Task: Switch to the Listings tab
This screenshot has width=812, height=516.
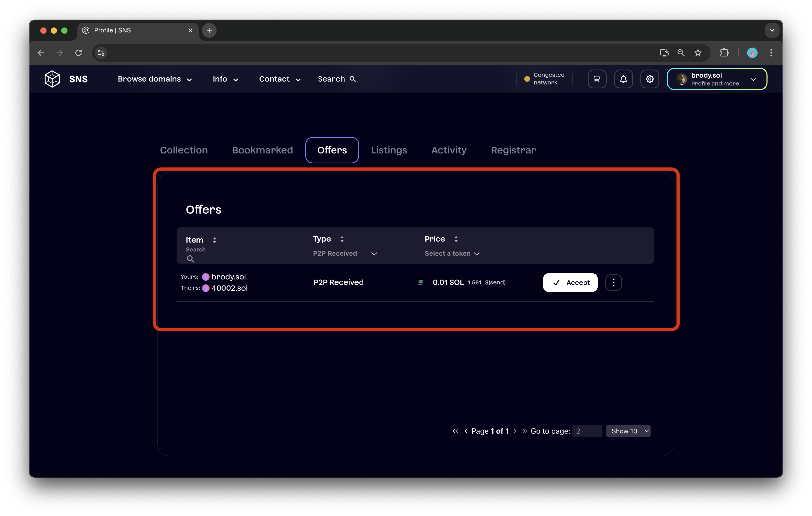Action: tap(389, 150)
